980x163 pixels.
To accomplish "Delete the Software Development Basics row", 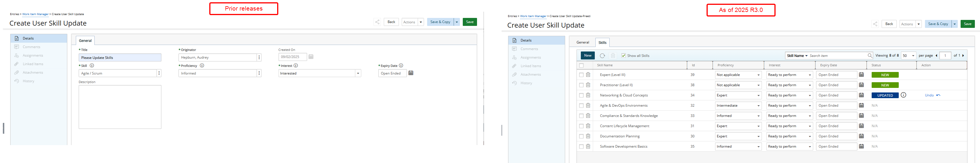I will (x=588, y=147).
